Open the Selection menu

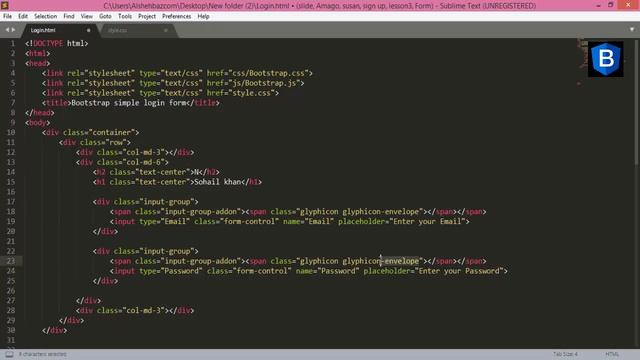pos(45,16)
